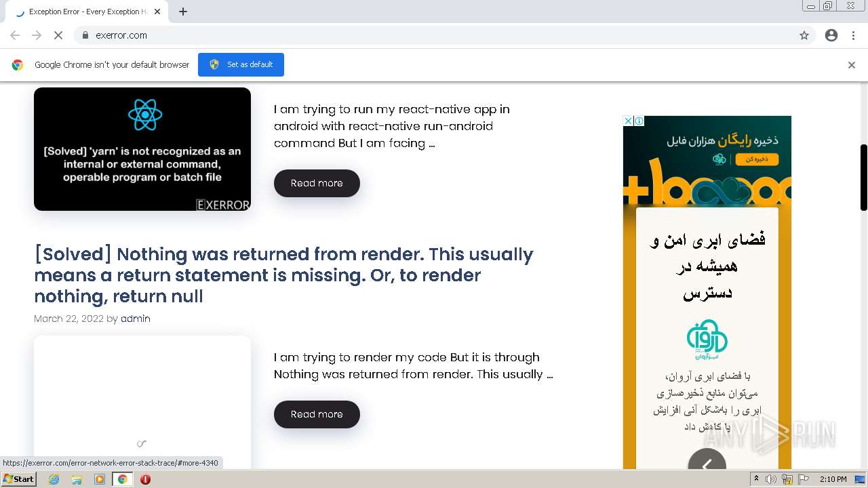Open the Action Center flag icon

804,479
